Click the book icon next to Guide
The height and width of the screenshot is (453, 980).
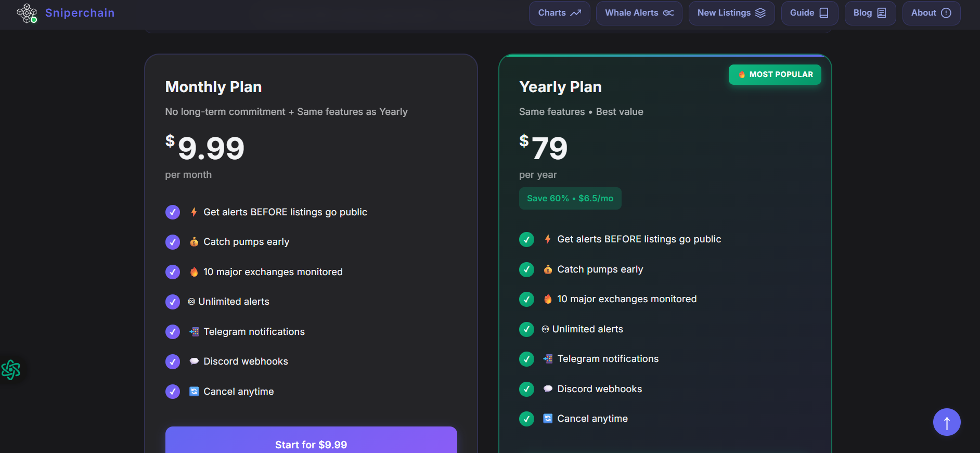(x=824, y=13)
